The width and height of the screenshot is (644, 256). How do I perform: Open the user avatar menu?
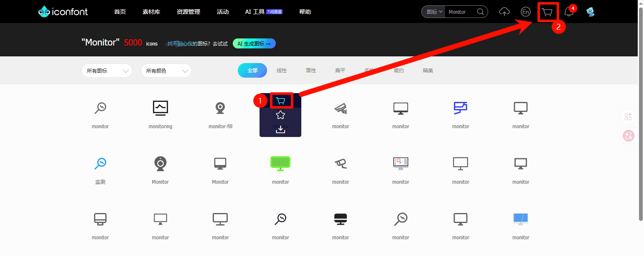coord(590,11)
